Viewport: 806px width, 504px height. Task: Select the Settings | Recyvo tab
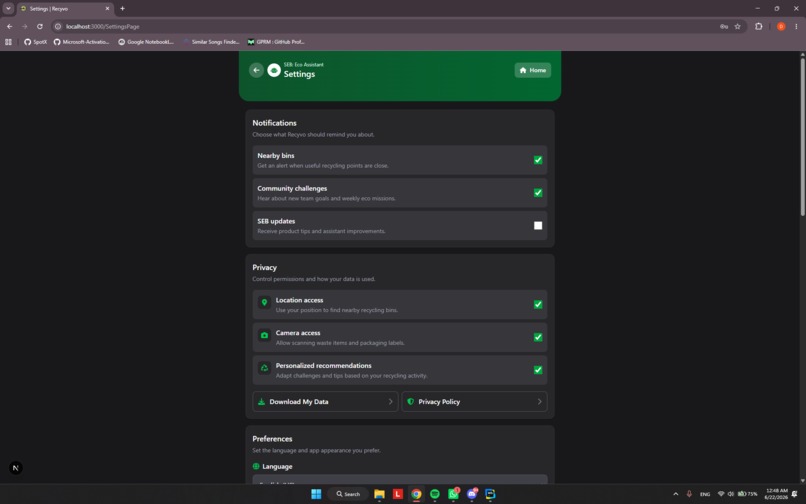point(65,9)
